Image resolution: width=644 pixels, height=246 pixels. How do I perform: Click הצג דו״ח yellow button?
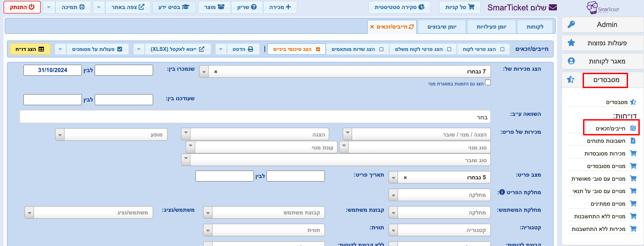30,49
